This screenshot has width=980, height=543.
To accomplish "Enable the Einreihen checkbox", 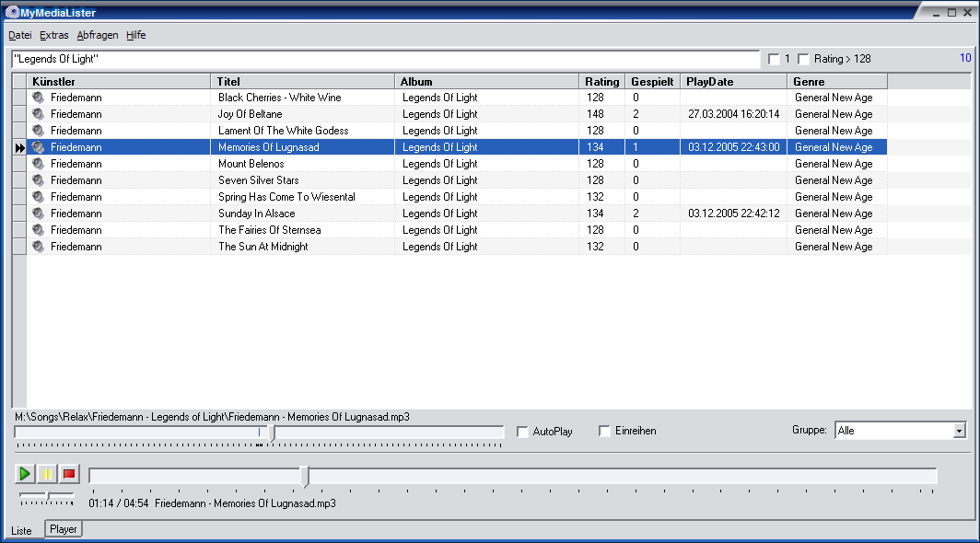I will [x=604, y=431].
